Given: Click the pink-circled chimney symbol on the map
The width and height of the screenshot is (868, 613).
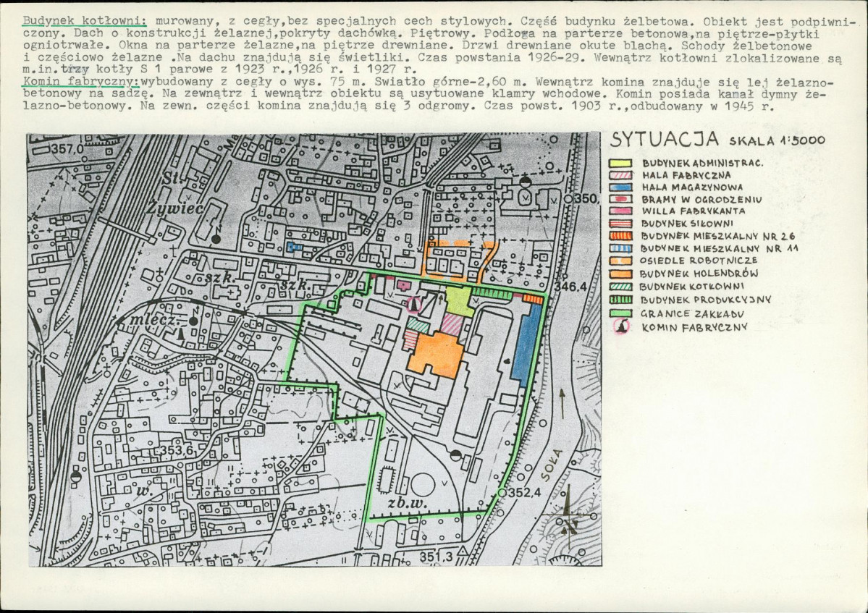Looking at the screenshot, I should 413,304.
